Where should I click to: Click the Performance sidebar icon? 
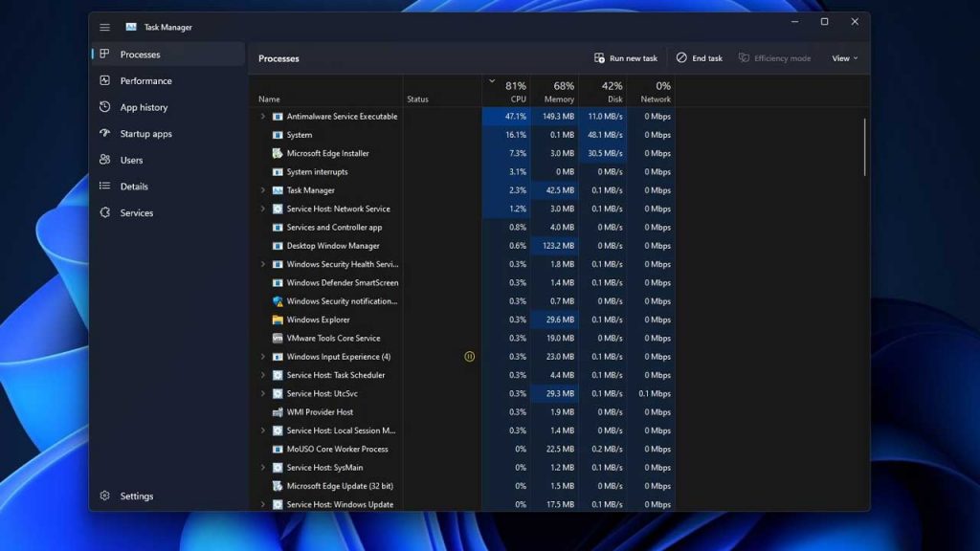(104, 80)
